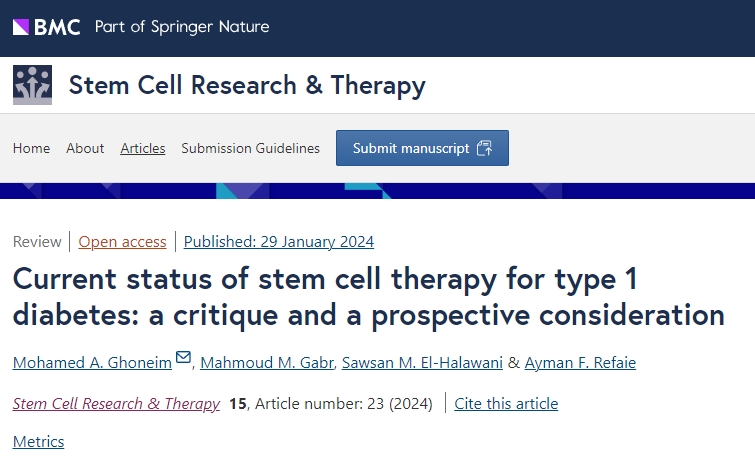Image resolution: width=755 pixels, height=464 pixels.
Task: Click the Open access link
Action: (122, 241)
